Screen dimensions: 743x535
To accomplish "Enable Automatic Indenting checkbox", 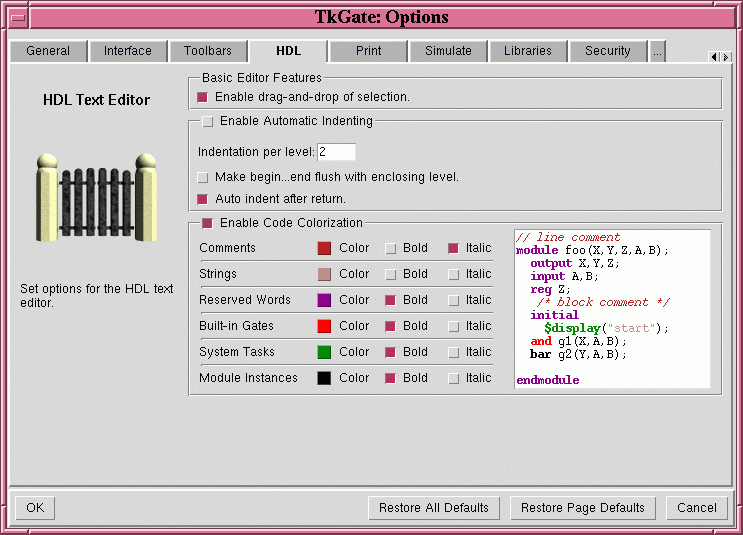I will (208, 121).
